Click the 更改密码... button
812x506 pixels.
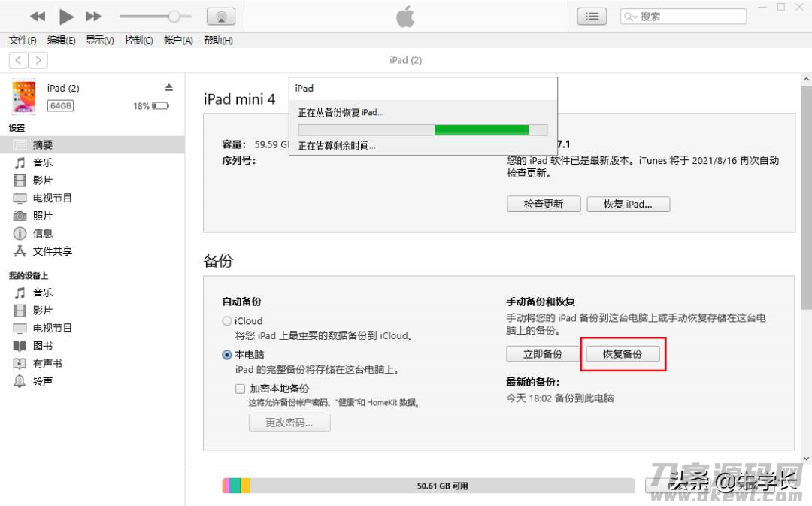[289, 423]
